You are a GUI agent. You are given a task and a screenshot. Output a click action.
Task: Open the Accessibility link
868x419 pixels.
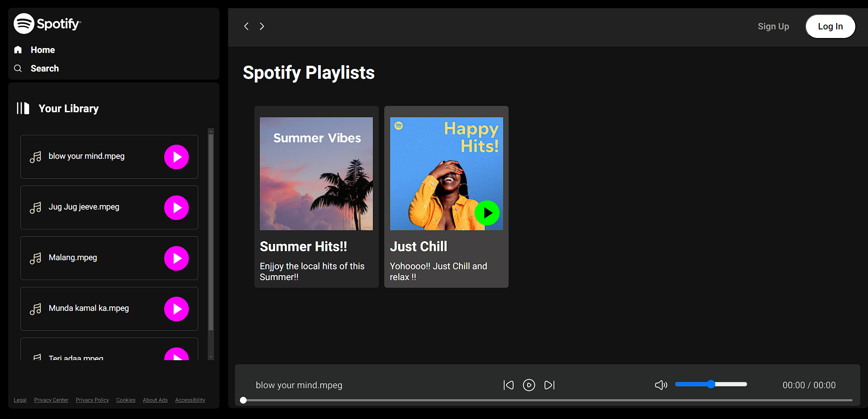pos(190,400)
